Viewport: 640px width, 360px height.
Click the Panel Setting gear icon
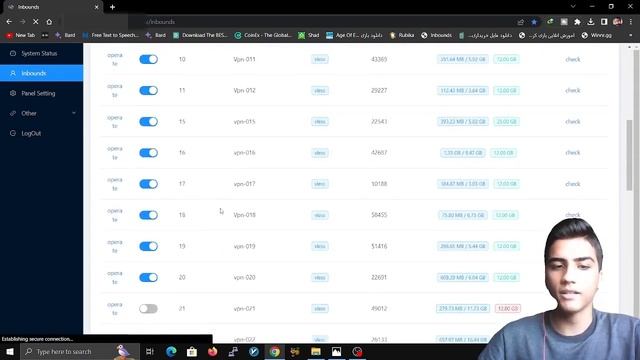[x=13, y=93]
